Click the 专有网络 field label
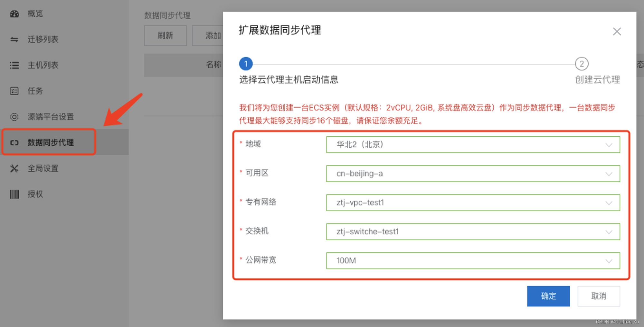 261,202
